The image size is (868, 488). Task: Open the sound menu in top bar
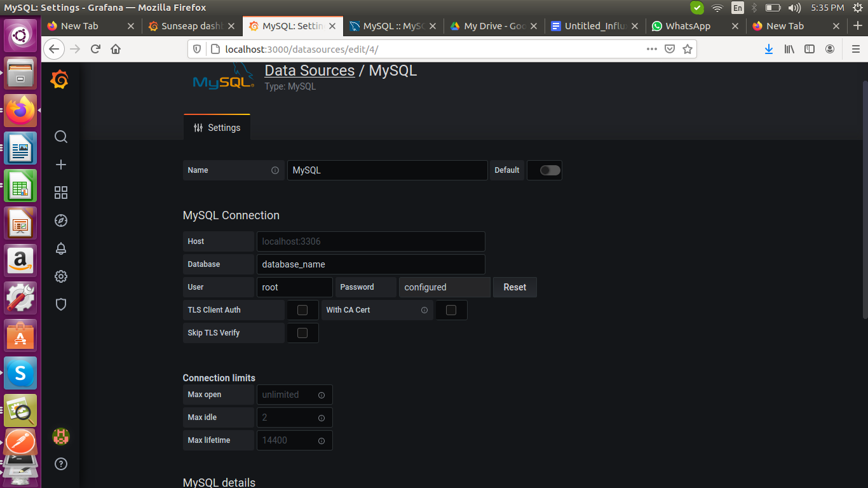point(793,8)
